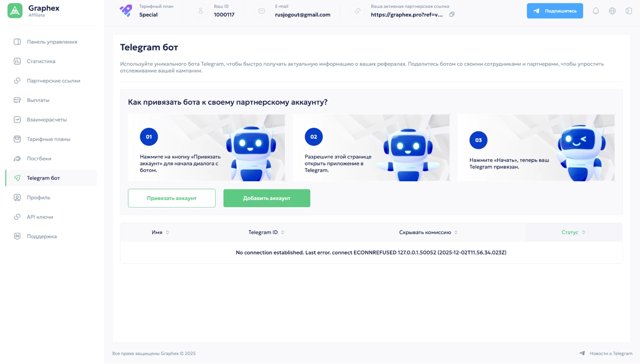
Task: Click the partner link chain icon
Action: coord(358,11)
